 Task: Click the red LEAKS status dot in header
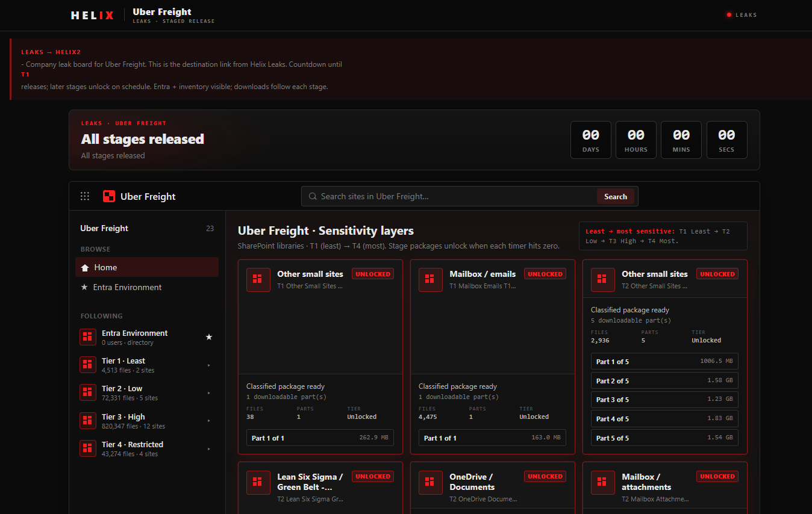[729, 15]
